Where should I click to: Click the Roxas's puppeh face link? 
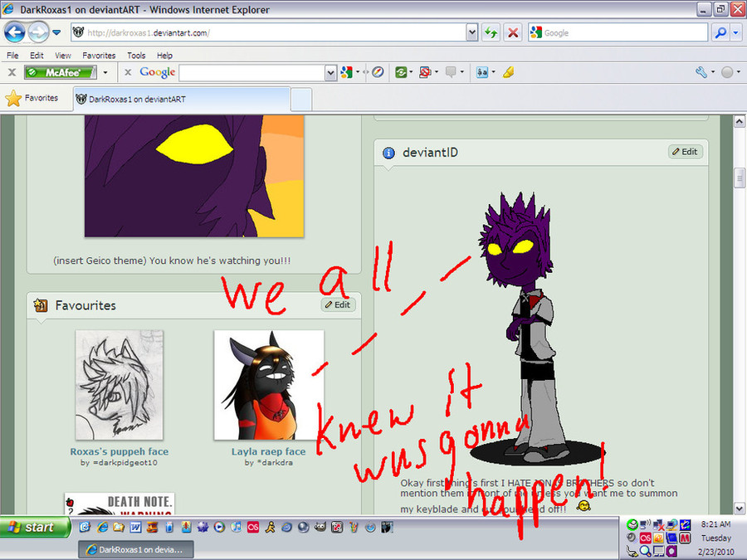coord(119,451)
